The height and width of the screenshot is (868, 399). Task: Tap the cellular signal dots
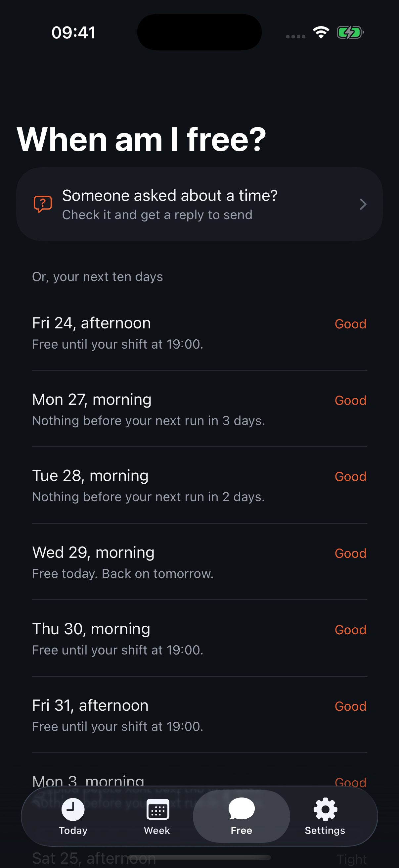coord(296,36)
